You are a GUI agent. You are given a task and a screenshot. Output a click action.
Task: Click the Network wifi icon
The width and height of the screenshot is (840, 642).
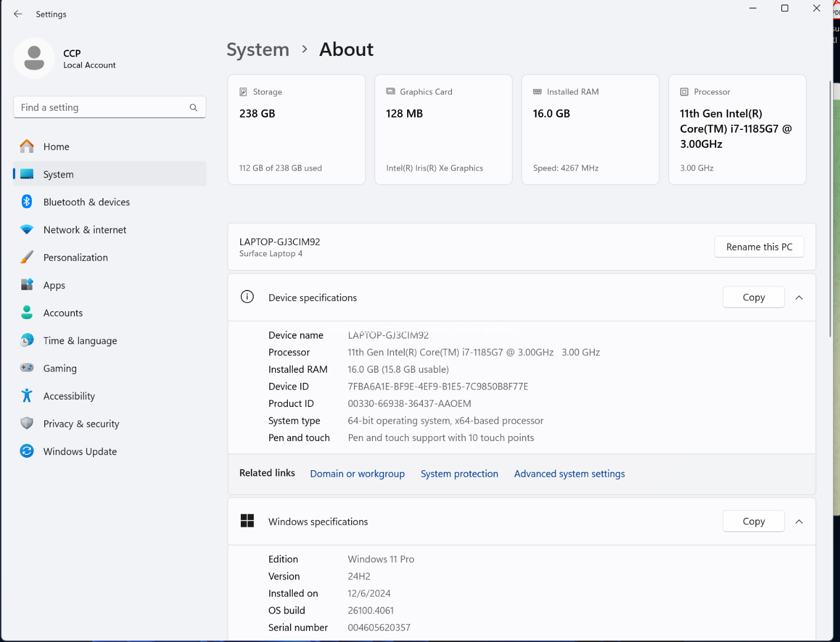[27, 229]
